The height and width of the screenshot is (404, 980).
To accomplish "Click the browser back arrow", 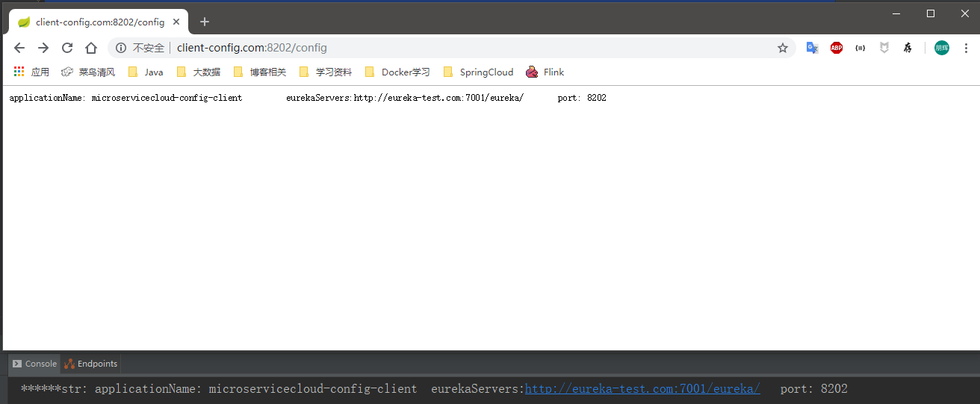I will (x=19, y=48).
